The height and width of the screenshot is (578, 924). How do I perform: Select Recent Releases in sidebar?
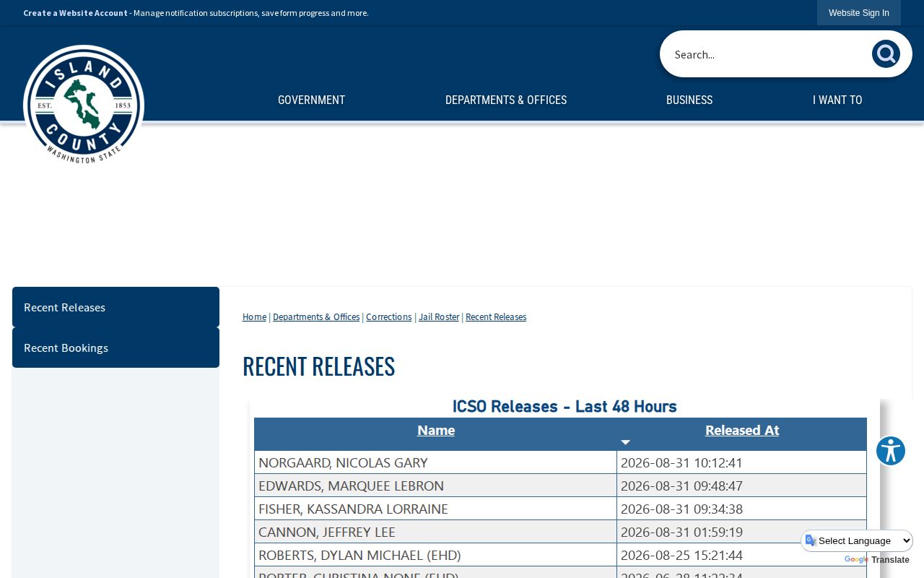115,307
